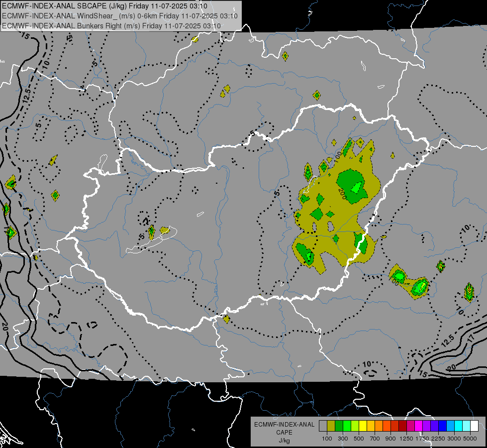Image resolution: width=487 pixels, height=448 pixels.
Task: Click the Bunkers Right (m/s) header line
Action: click(111, 26)
